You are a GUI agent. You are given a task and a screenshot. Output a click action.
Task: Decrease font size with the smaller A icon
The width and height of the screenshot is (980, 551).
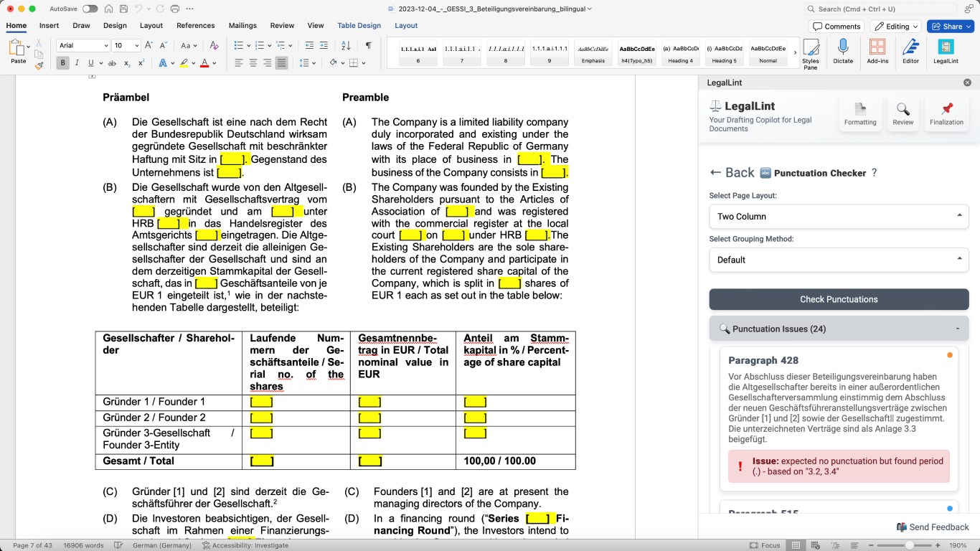coord(164,45)
